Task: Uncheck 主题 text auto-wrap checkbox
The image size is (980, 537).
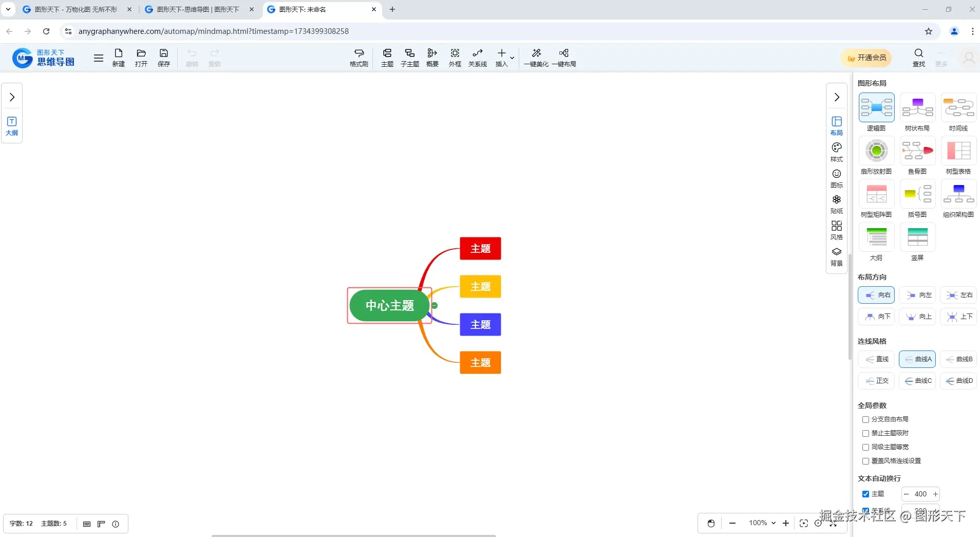Action: [x=865, y=494]
